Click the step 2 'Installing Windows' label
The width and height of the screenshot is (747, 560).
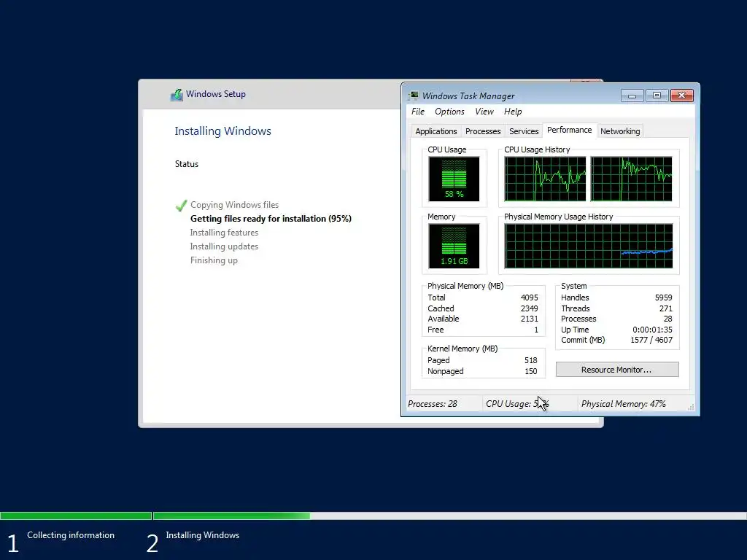pos(203,535)
